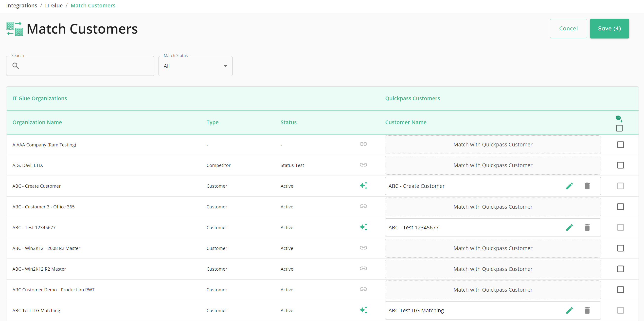
Task: Check the box for ABC Customer Demo - Production RWT
Action: [x=621, y=290]
